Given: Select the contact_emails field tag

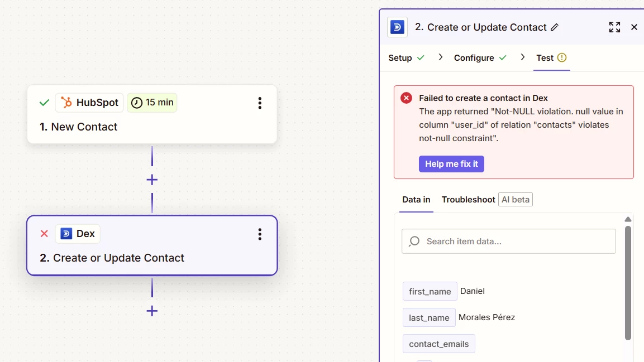Looking at the screenshot, I should click(438, 344).
